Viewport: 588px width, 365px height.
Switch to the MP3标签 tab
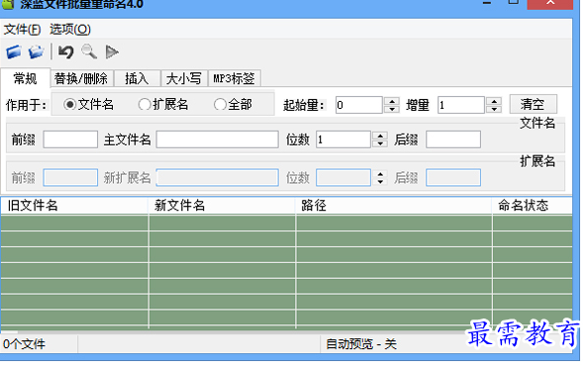tap(235, 79)
